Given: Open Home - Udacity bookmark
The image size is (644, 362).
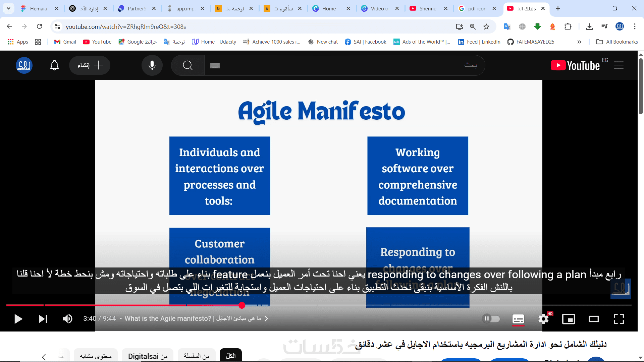Looking at the screenshot, I should coord(214,42).
